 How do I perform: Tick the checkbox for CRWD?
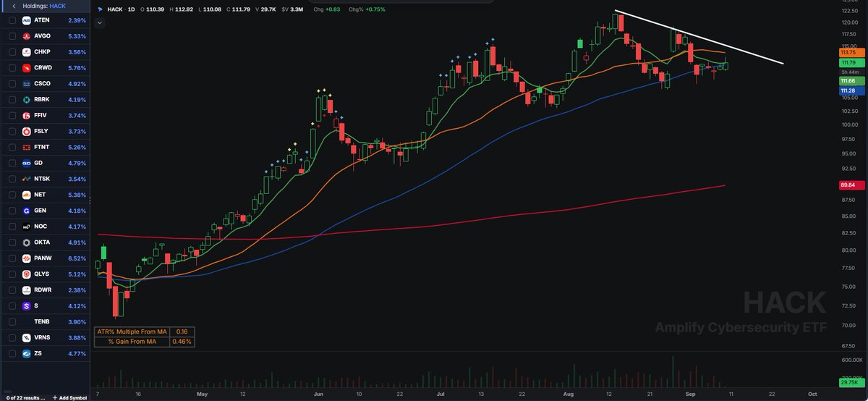click(12, 68)
